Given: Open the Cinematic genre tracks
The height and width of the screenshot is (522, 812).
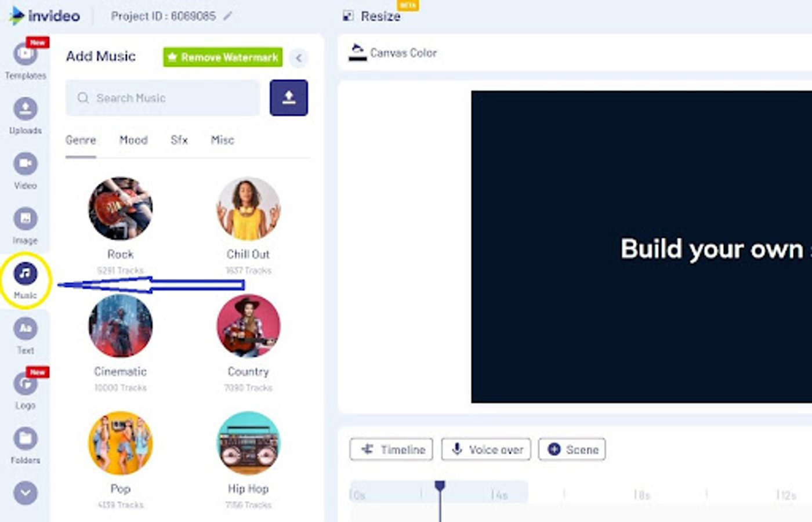Looking at the screenshot, I should point(120,326).
